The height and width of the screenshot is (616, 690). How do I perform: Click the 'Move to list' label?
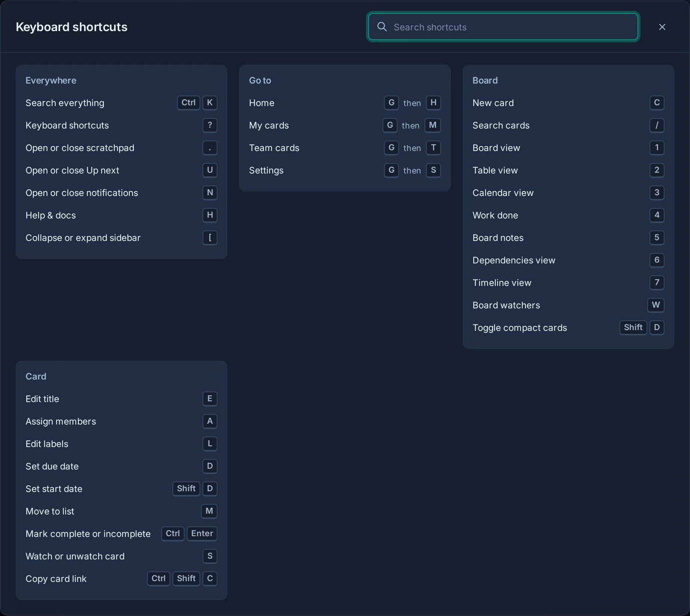tap(50, 511)
